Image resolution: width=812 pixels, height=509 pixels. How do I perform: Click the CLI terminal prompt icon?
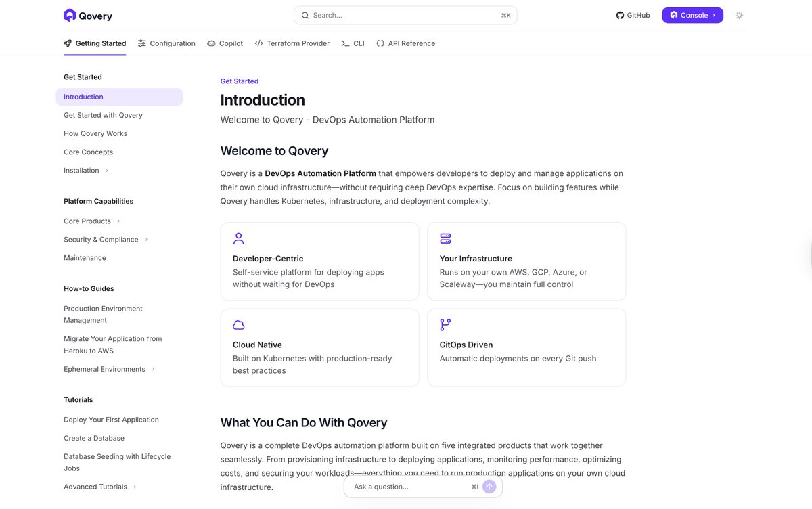click(x=345, y=43)
